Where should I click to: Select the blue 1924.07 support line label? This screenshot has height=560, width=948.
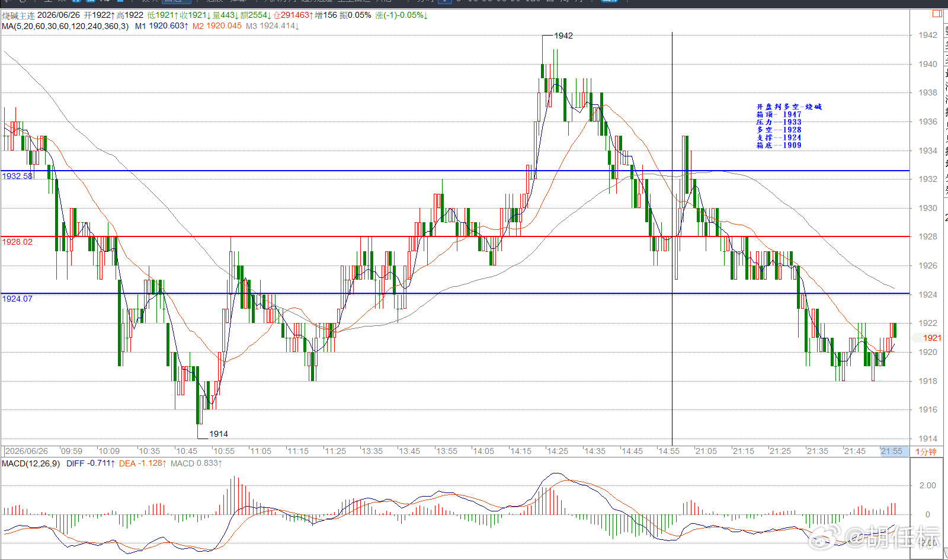coord(17,299)
